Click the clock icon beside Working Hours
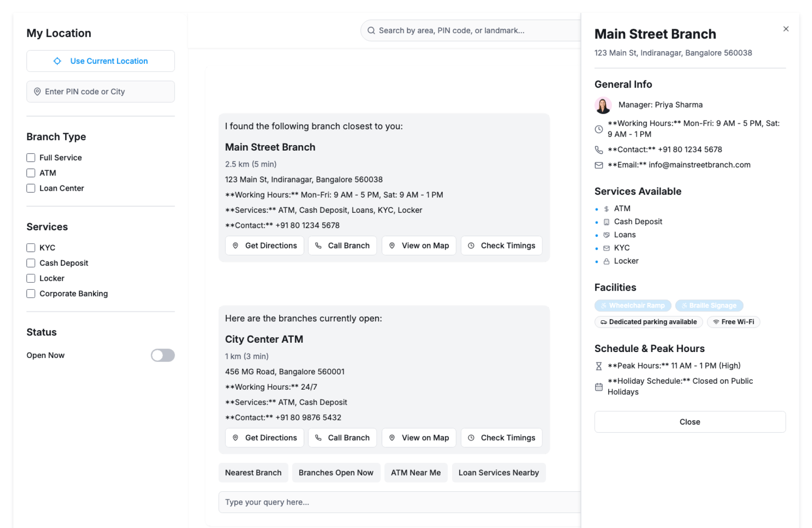 [x=599, y=129]
